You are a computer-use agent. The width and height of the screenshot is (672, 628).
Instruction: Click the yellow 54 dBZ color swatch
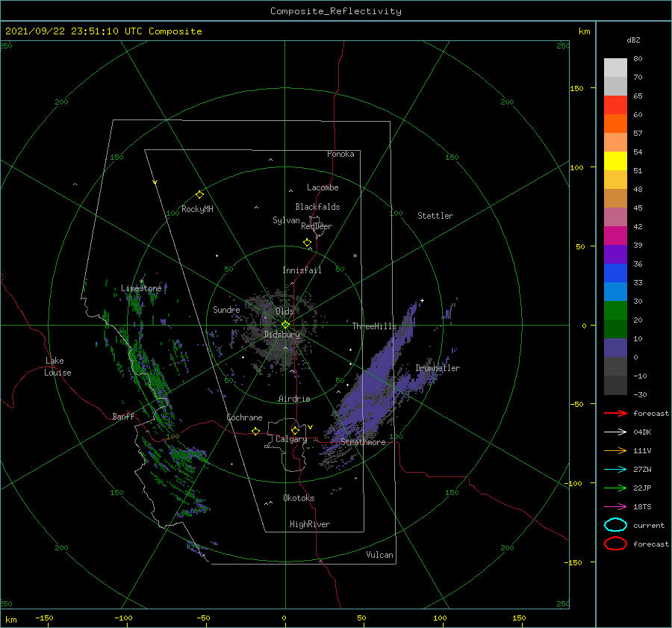click(x=615, y=161)
